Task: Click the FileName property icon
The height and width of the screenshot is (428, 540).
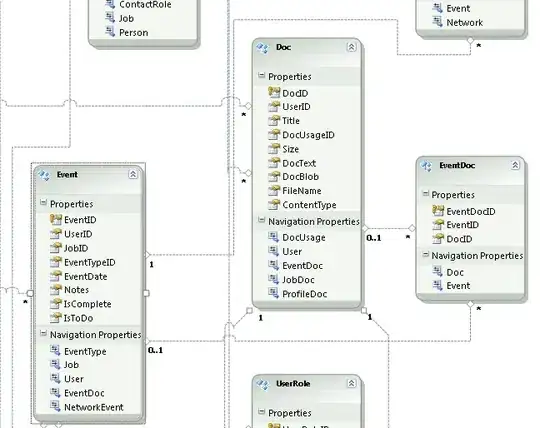Action: [274, 190]
